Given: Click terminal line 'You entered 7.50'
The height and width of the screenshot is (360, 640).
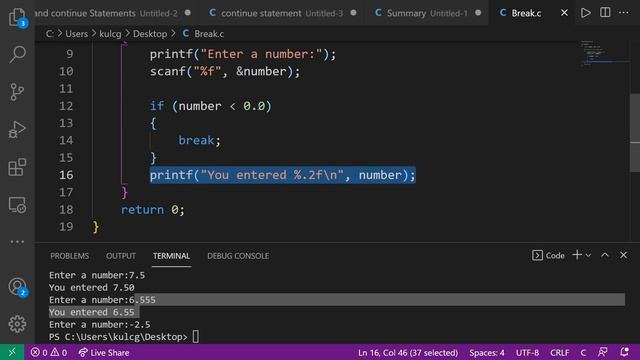Looking at the screenshot, I should [x=92, y=288].
